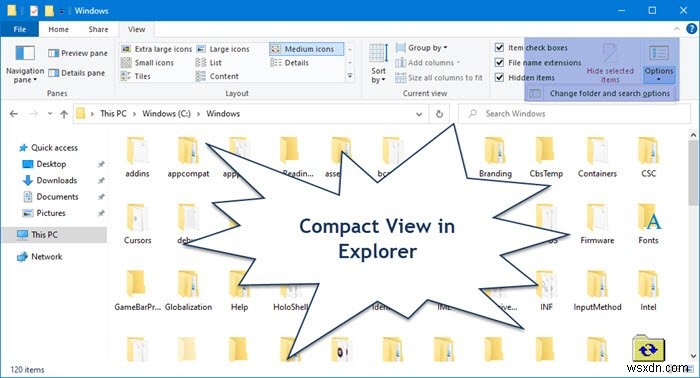Toggle the Preview pane
Screen dimensions: 700x378
(78, 53)
